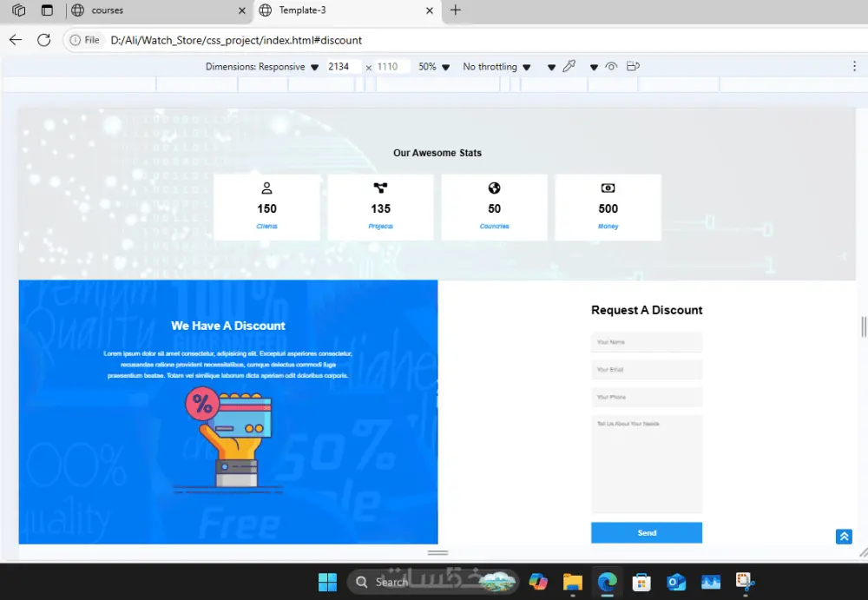Click the scroll-to-top double arrow button

pyautogui.click(x=844, y=537)
